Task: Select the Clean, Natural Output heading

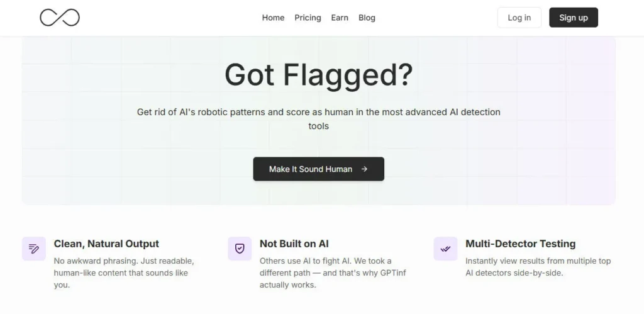Action: (x=106, y=244)
